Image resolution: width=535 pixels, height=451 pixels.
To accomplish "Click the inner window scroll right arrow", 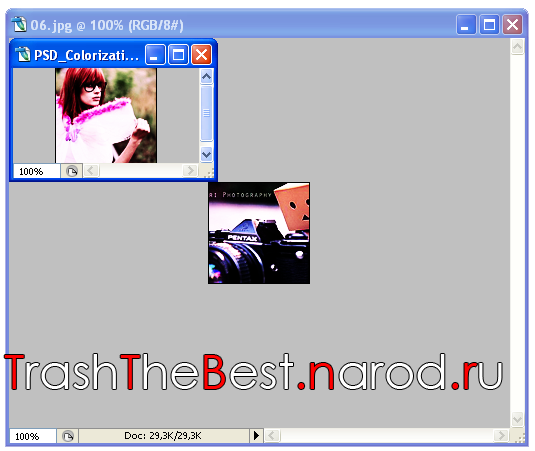I will [x=190, y=171].
